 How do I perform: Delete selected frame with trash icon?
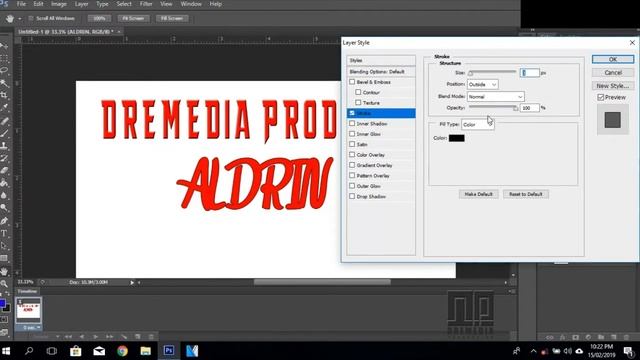point(151,337)
